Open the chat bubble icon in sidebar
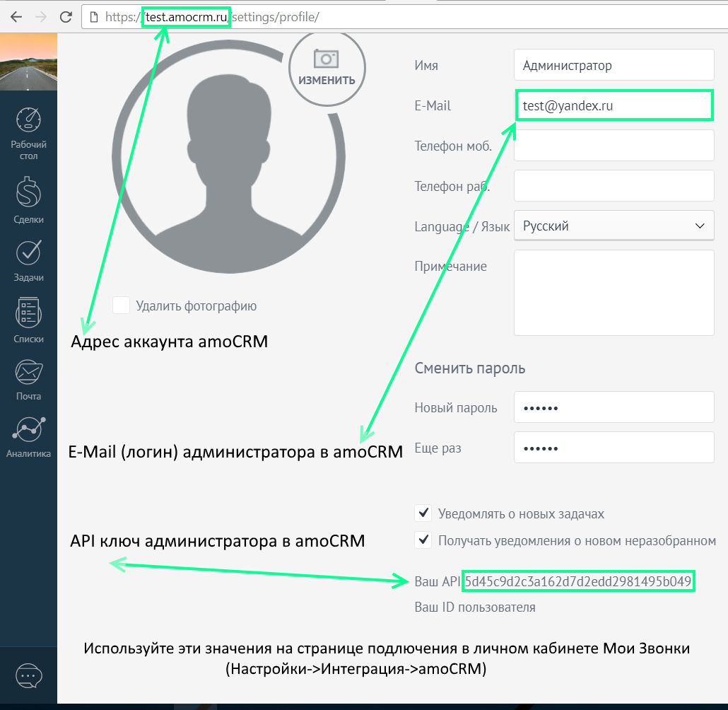This screenshot has height=710, width=728. 28,675
